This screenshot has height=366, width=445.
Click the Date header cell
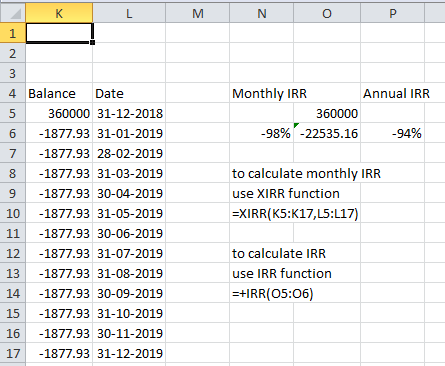[x=129, y=93]
